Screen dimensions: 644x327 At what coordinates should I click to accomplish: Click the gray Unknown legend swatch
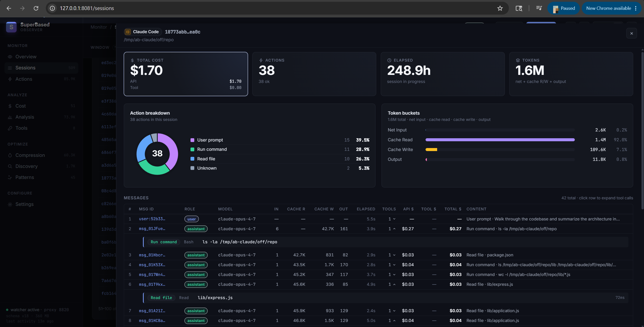tap(192, 168)
